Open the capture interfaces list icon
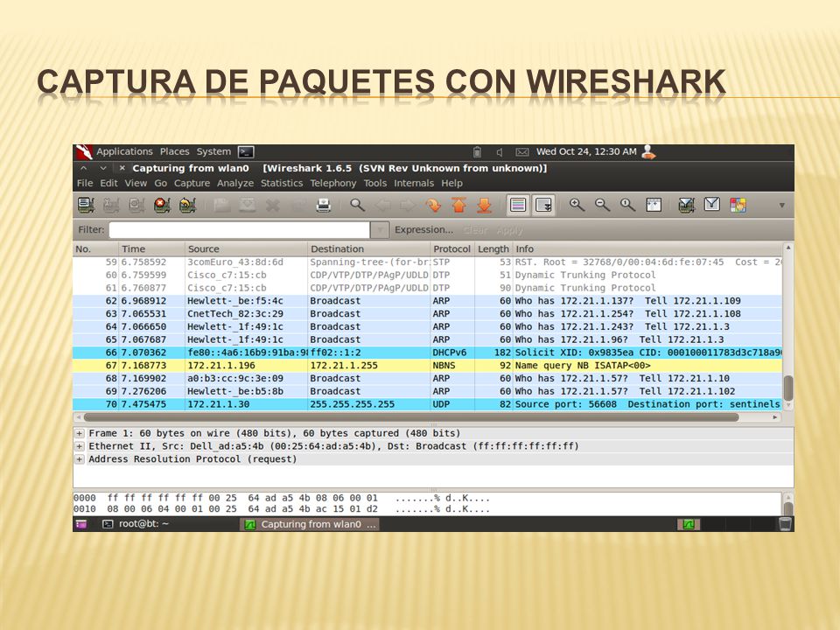 pos(86,205)
